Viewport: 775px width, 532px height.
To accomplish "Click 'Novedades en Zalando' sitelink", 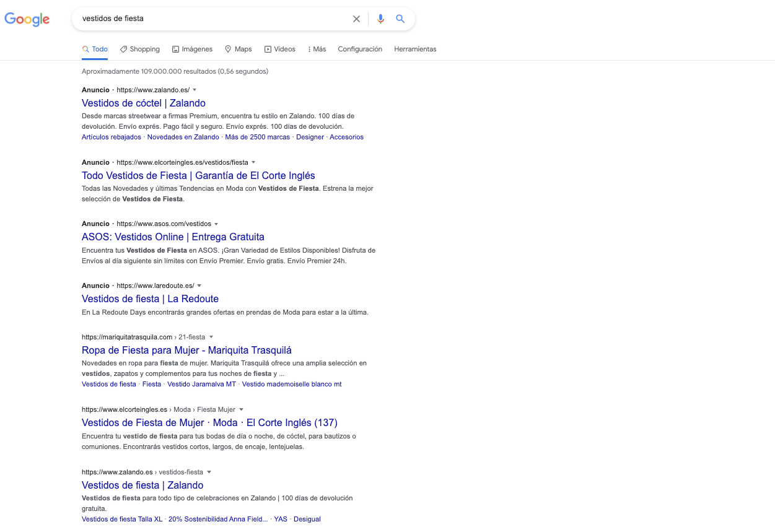I will (183, 137).
